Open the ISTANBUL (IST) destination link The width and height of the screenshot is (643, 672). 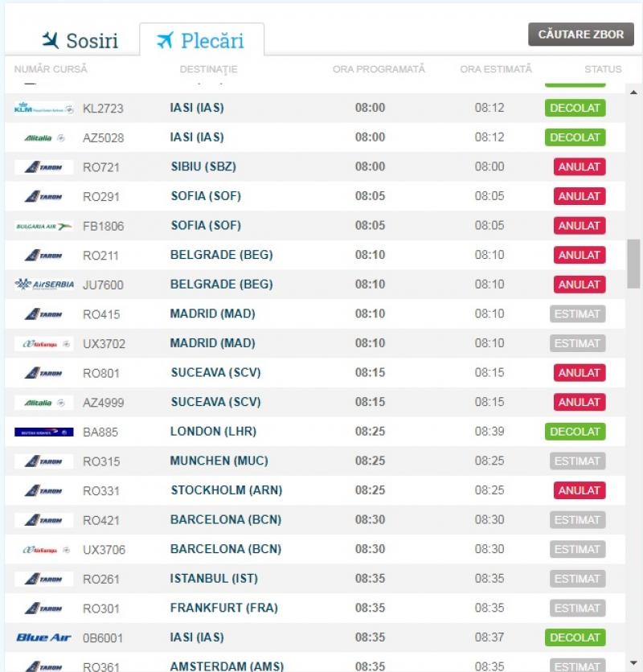[214, 578]
